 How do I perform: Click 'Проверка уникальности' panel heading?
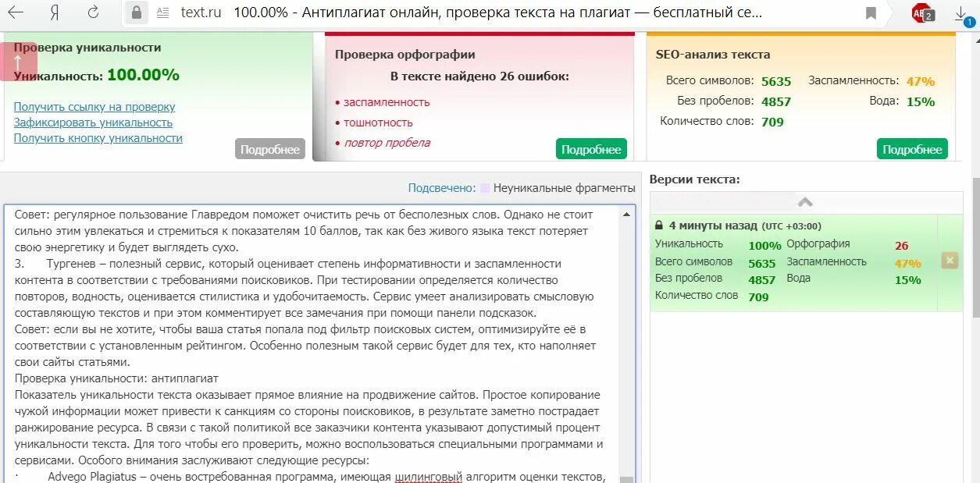[87, 48]
